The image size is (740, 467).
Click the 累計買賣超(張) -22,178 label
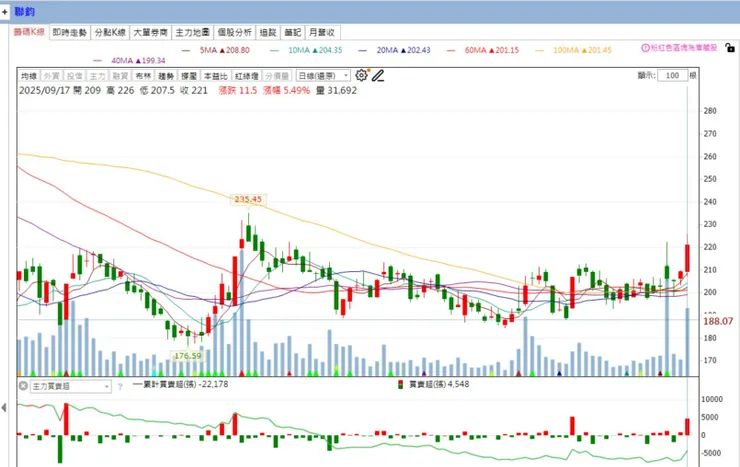181,384
